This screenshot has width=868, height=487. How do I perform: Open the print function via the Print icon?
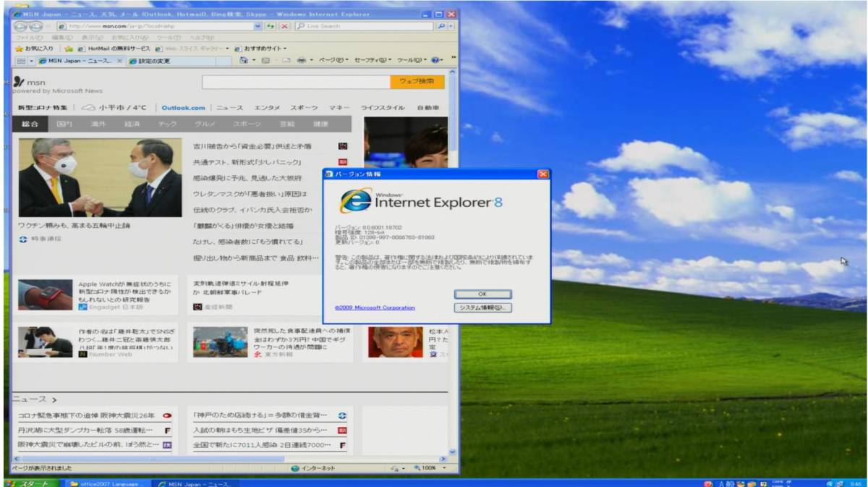pyautogui.click(x=301, y=62)
